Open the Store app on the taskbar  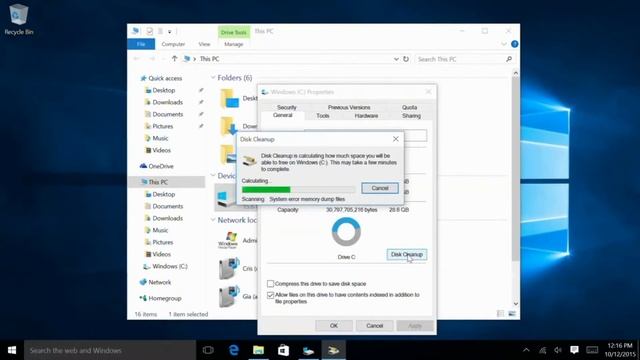283,350
